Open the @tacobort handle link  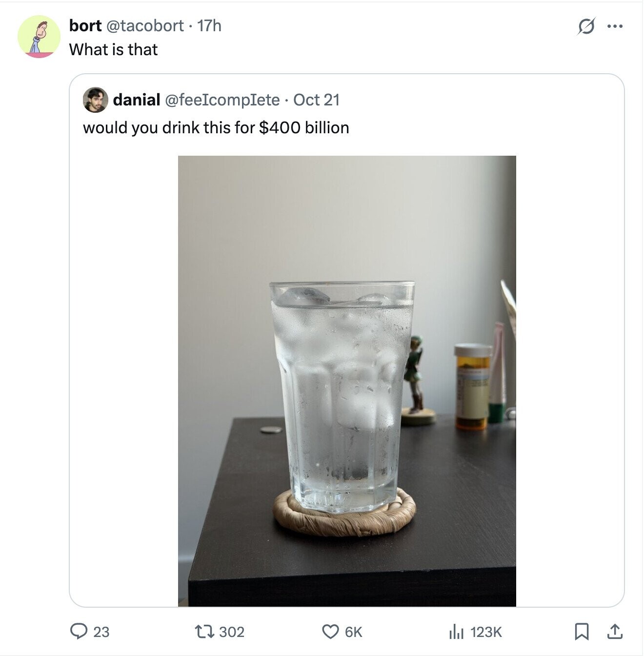click(145, 25)
